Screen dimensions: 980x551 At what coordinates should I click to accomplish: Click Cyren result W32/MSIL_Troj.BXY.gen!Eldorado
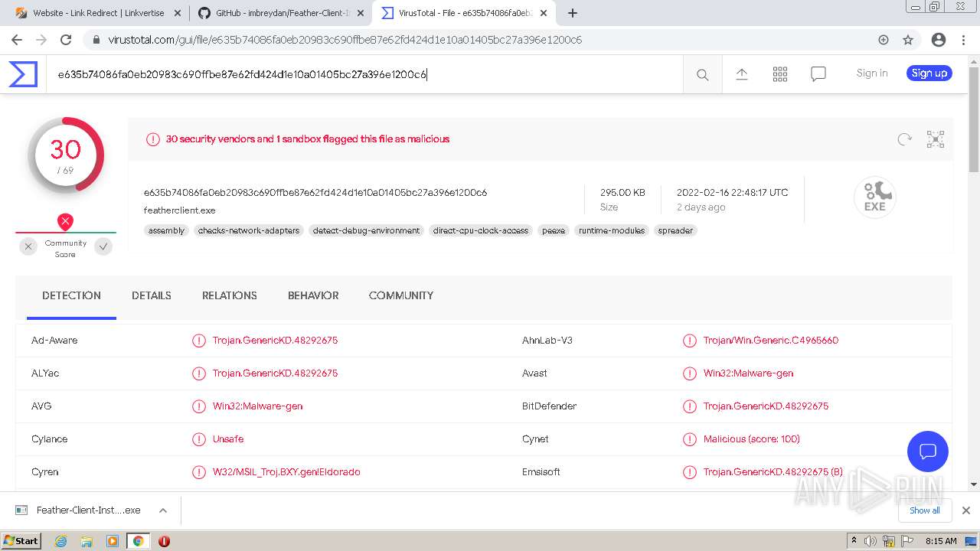click(286, 472)
